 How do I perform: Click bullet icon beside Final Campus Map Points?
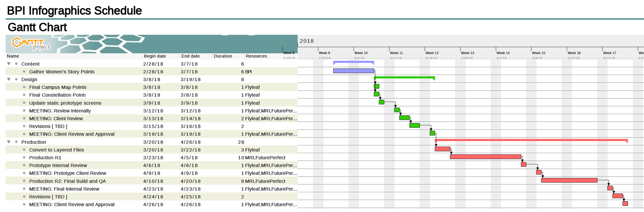(x=24, y=87)
